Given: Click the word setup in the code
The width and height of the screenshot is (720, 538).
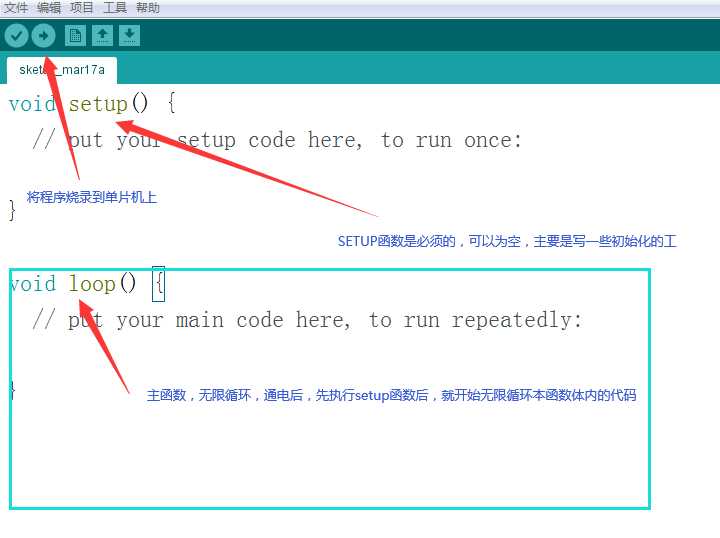Looking at the screenshot, I should click(98, 104).
